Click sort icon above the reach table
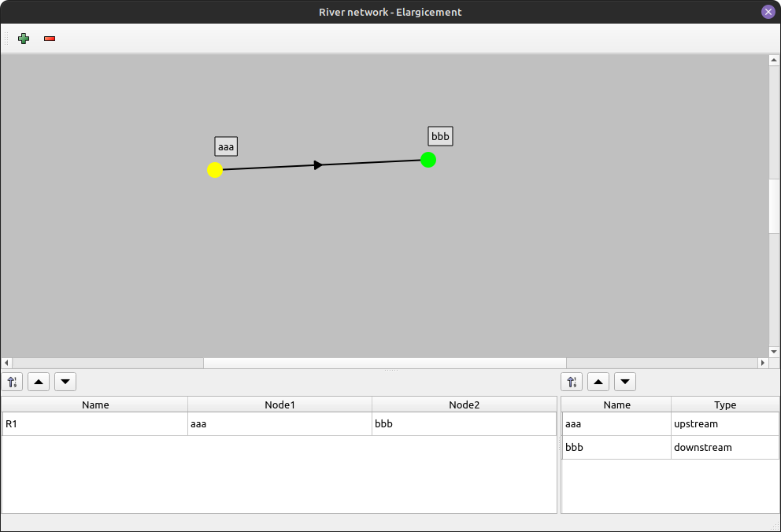Viewport: 781px width, 532px height. point(13,382)
